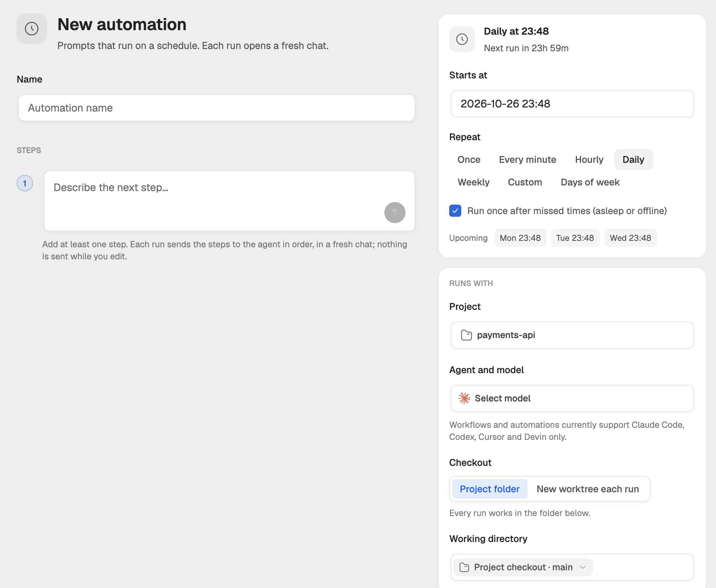Click the Next run in 23h 59m text
Image resolution: width=716 pixels, height=588 pixels.
(x=526, y=48)
